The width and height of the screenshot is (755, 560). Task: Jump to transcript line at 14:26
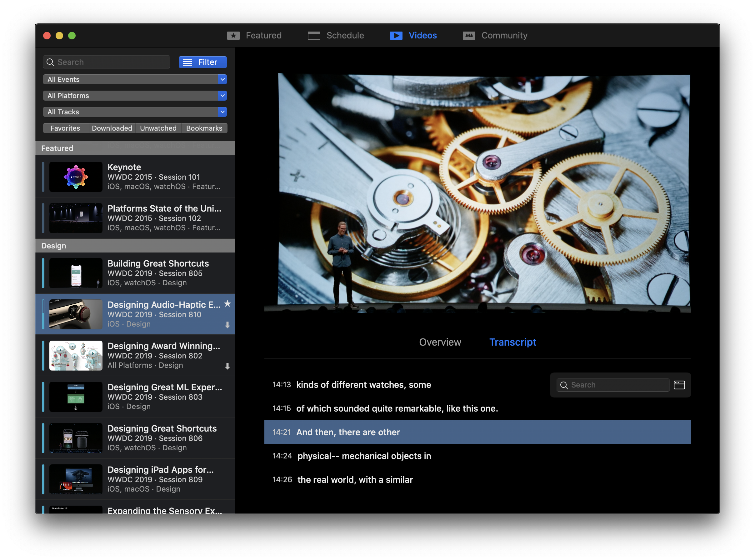pos(355,480)
